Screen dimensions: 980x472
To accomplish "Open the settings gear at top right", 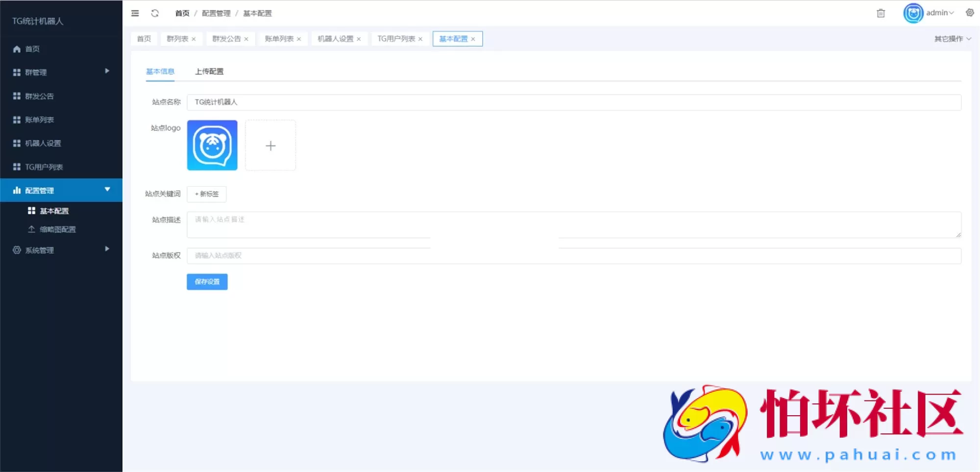I will tap(969, 12).
